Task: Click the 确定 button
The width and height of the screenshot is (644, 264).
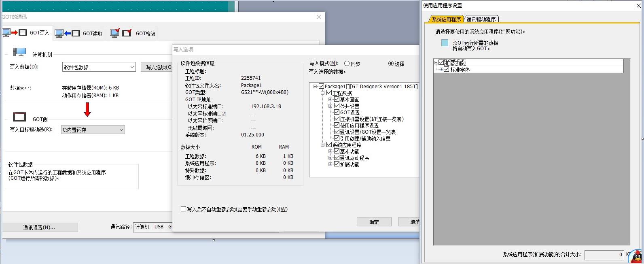Action: point(374,222)
